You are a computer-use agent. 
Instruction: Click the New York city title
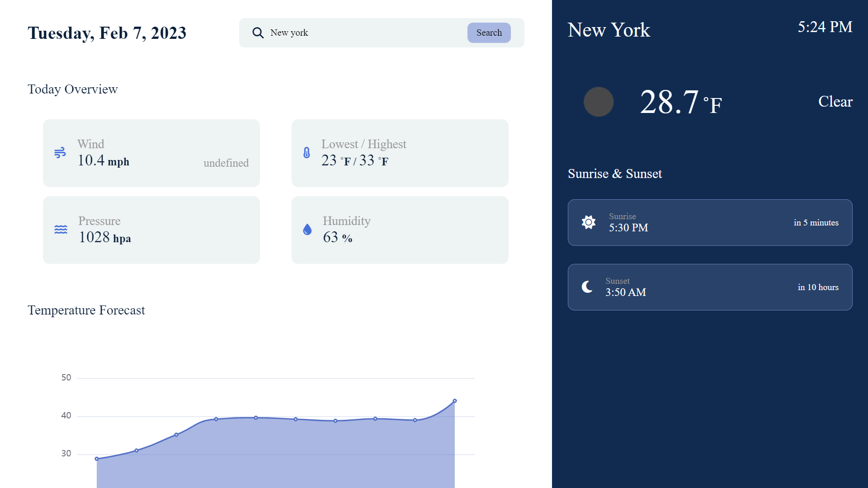[609, 30]
